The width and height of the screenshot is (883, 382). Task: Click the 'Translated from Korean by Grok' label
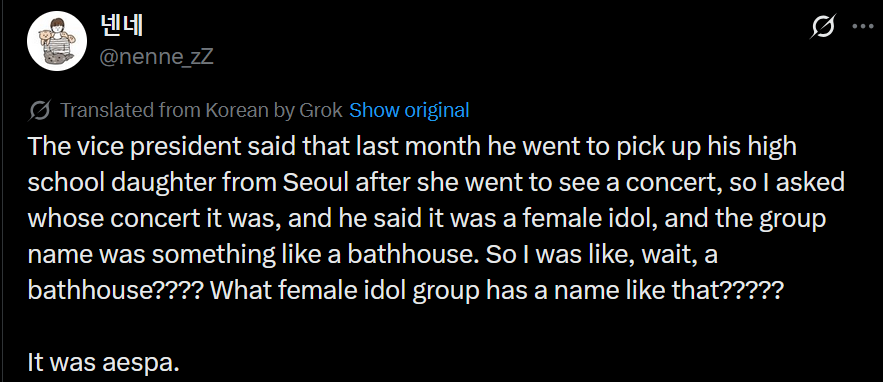coord(201,110)
